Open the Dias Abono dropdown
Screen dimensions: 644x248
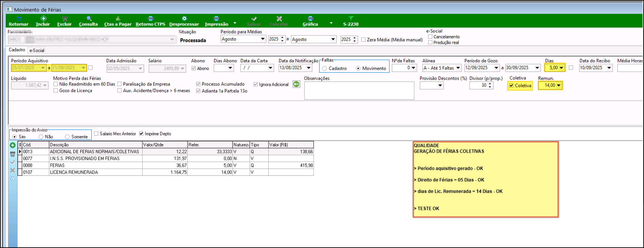[x=230, y=68]
